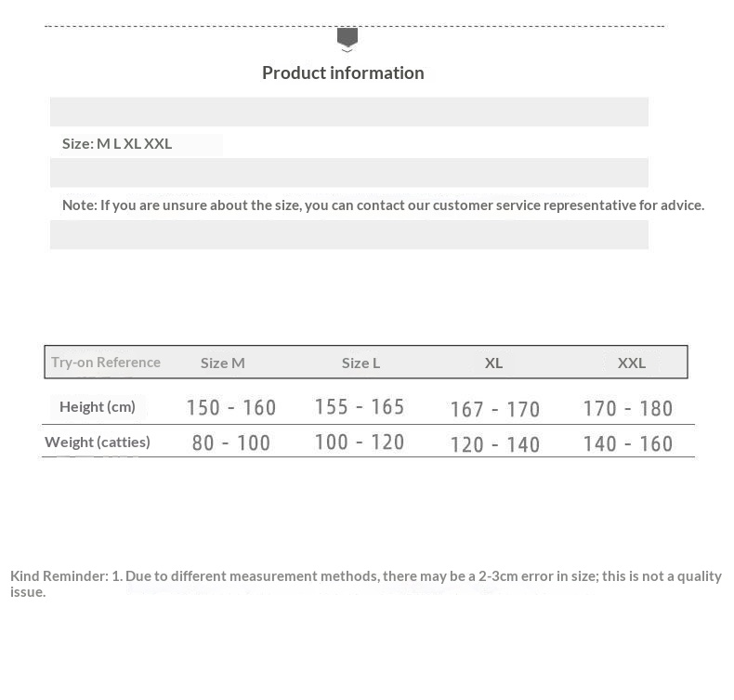Select the Size M column header
Image resolution: width=734 pixels, height=700 pixels.
pyautogui.click(x=223, y=363)
